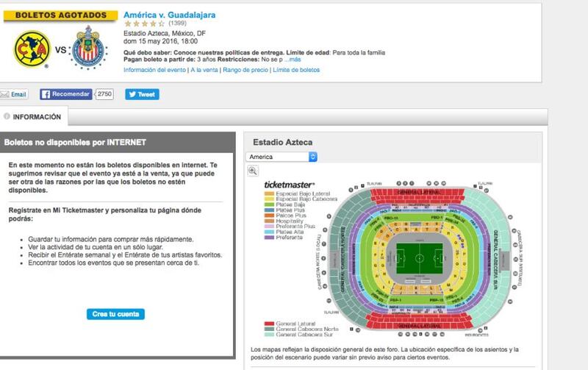588x370 pixels.
Task: Share via the Facebook Recomendar button
Action: click(66, 94)
